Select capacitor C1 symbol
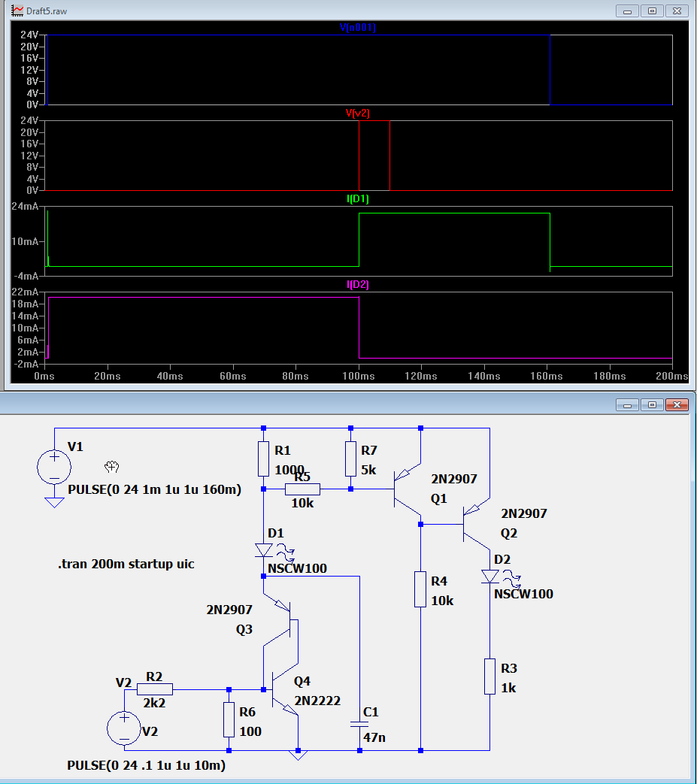This screenshot has height=784, width=697. 359,725
